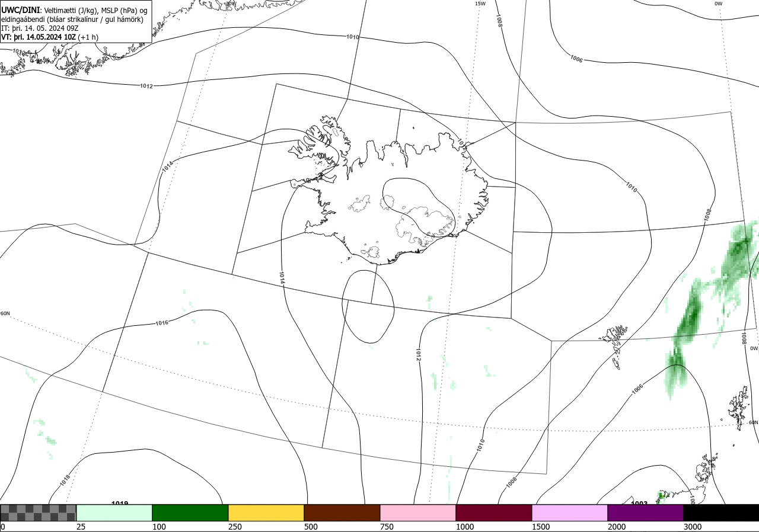Click the gray checkered 0–25 legend swatch
This screenshot has width=759, height=532.
(39, 512)
